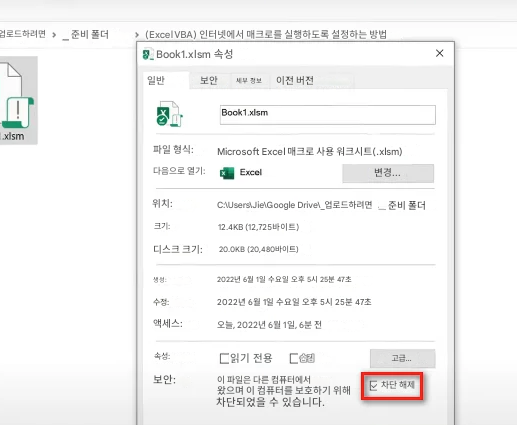Click the 업로드하려면 breadcrumb segment in Explorer

(x=22, y=34)
